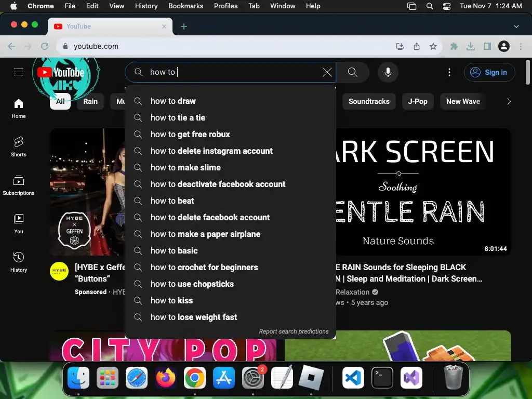Choose 'how to make a paper airplane'

230,234
